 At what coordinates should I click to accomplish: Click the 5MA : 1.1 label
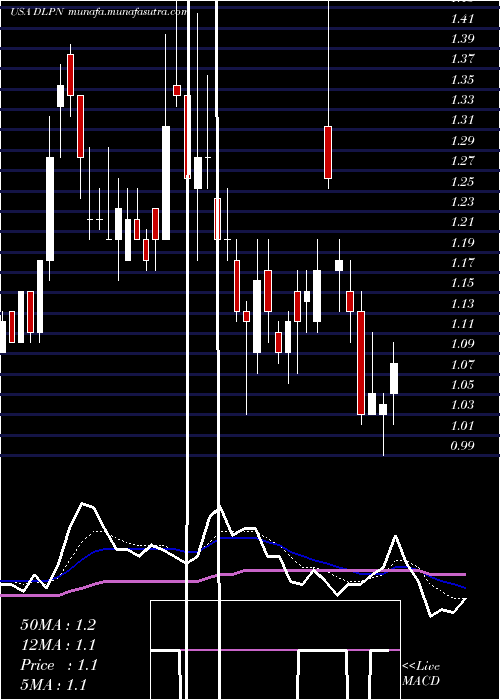54,684
